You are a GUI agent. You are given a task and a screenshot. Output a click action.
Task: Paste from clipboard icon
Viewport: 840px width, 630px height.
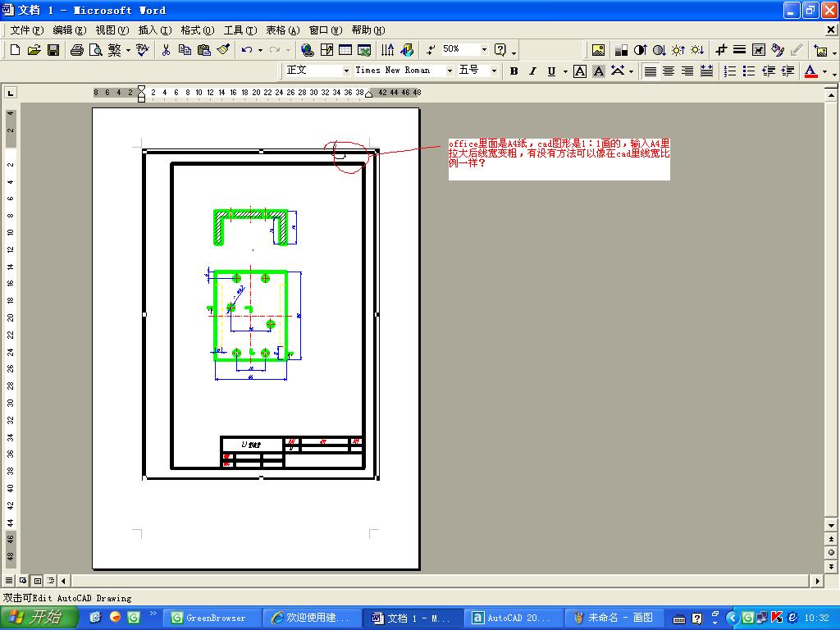204,50
